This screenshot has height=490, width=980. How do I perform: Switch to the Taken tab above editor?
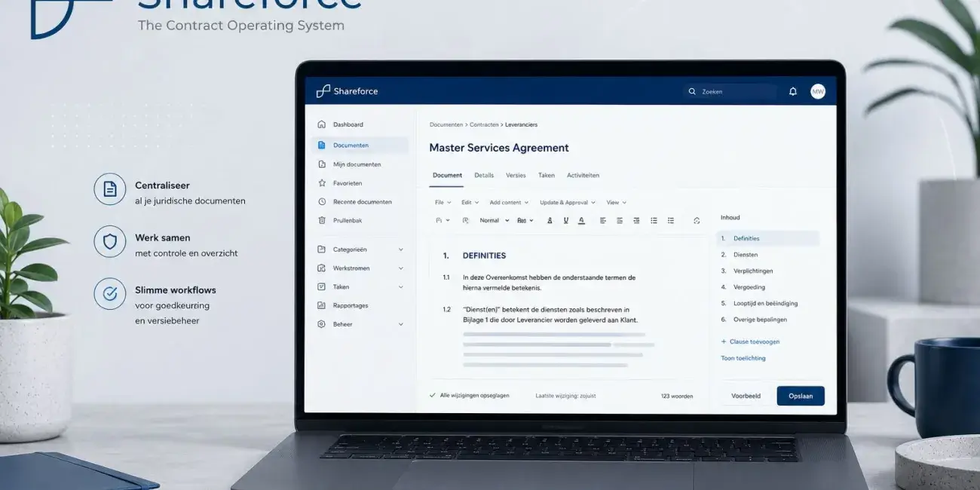pyautogui.click(x=547, y=175)
